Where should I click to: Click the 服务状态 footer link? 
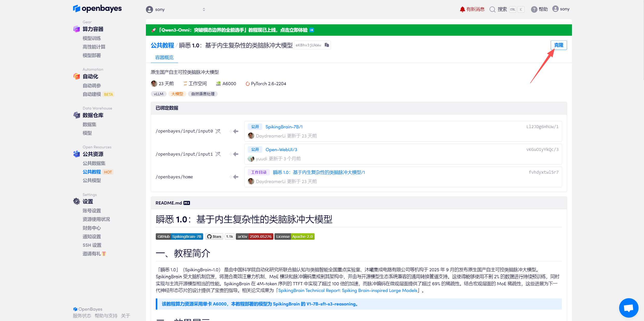tap(82, 316)
